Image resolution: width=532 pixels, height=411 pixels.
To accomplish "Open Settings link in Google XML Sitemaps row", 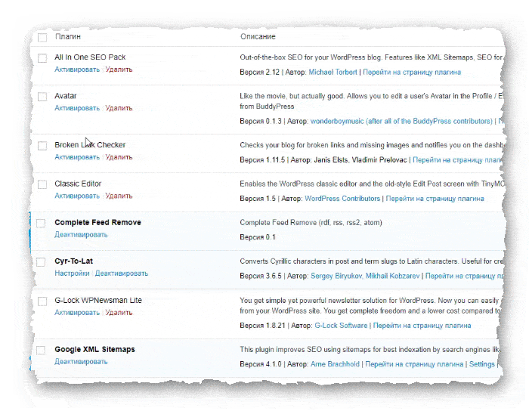I will click(x=482, y=364).
